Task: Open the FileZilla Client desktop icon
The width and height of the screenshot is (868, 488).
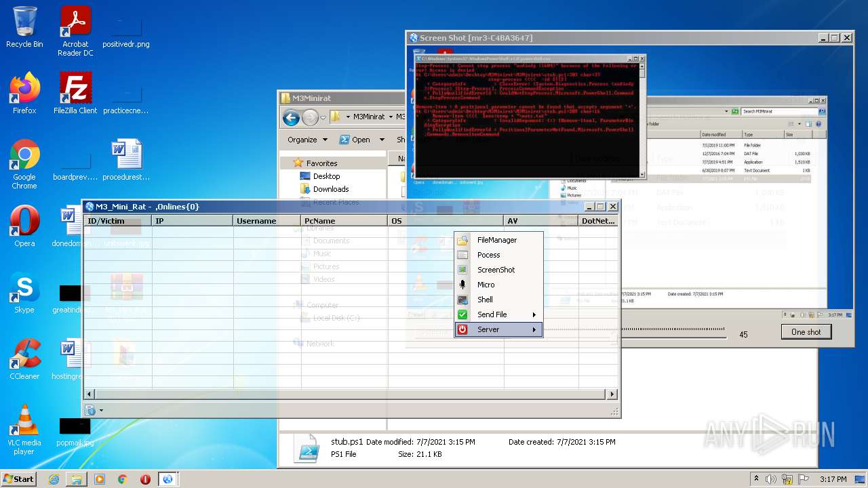Action: tap(75, 93)
